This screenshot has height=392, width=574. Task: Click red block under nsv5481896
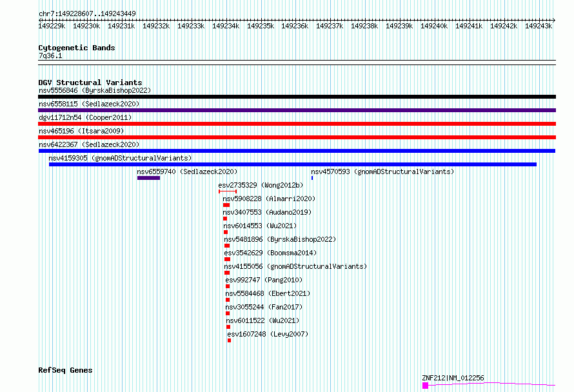227,246
